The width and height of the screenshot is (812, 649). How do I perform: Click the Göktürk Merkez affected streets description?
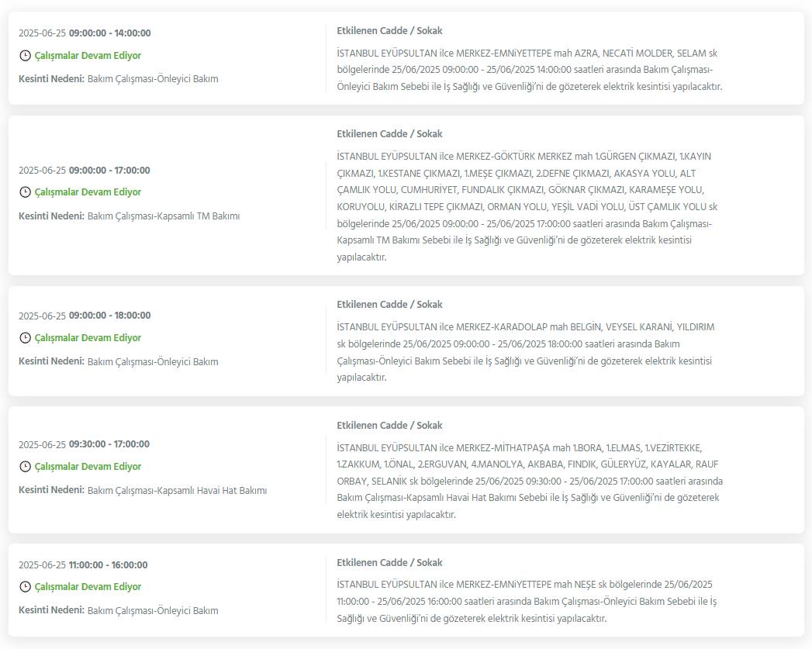[527, 206]
